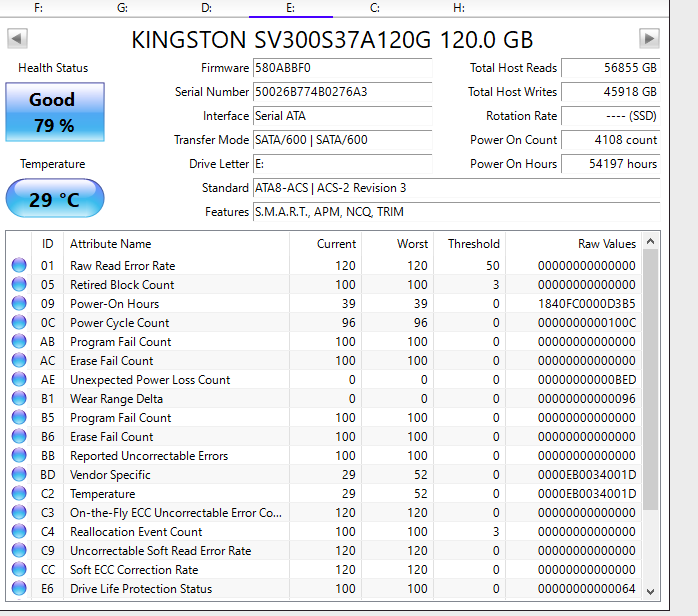Viewport: 698px width, 616px height.
Task: Click the Worst column header
Action: (398, 244)
